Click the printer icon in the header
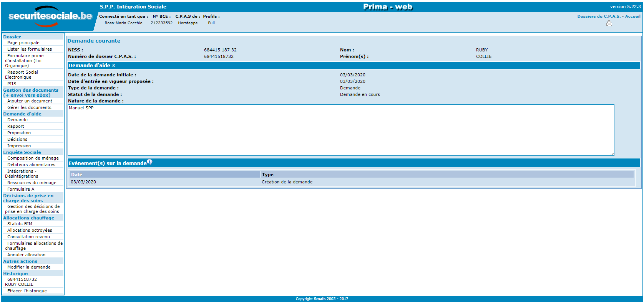Viewport: 644px width, 305px height. coord(609,23)
